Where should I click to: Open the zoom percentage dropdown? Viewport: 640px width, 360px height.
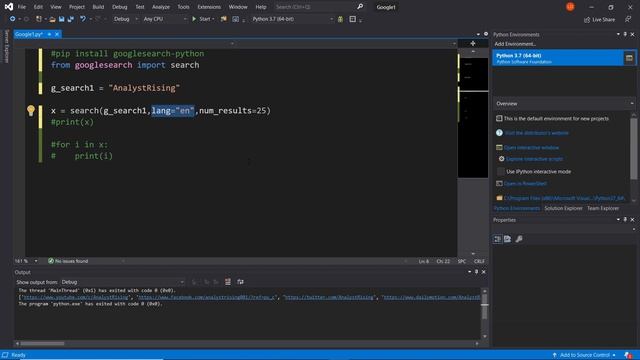pos(36,261)
